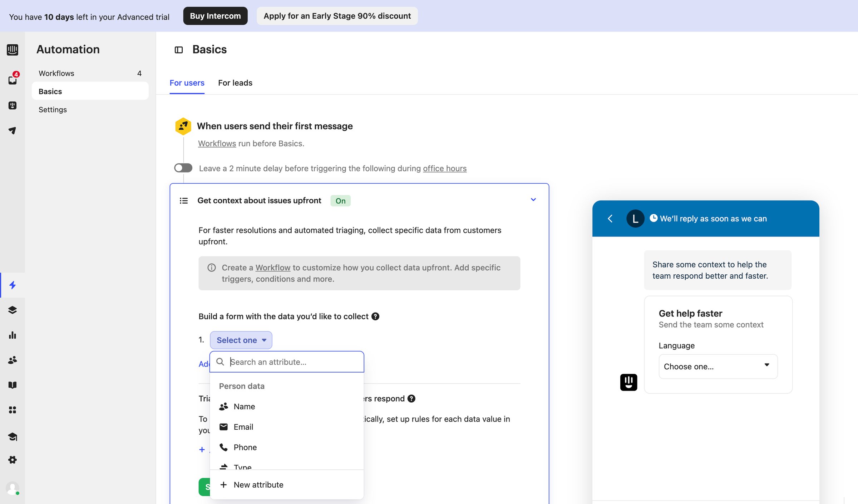Viewport: 858px width, 504px height.
Task: Open the App Store grid icon
Action: coord(13,410)
